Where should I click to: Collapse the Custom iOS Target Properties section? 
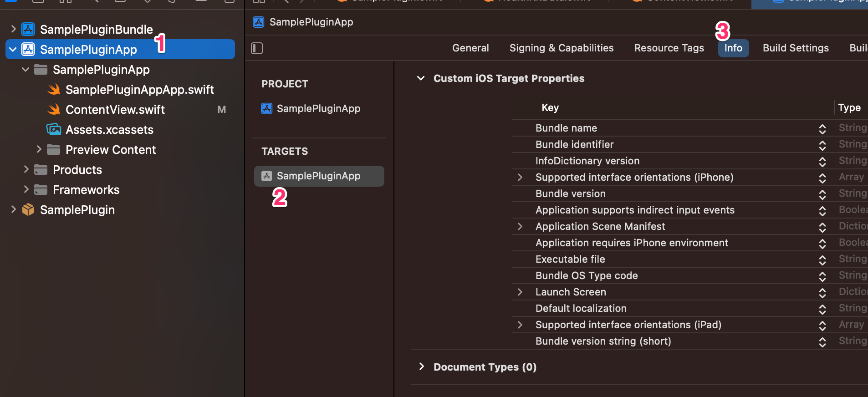coord(421,78)
